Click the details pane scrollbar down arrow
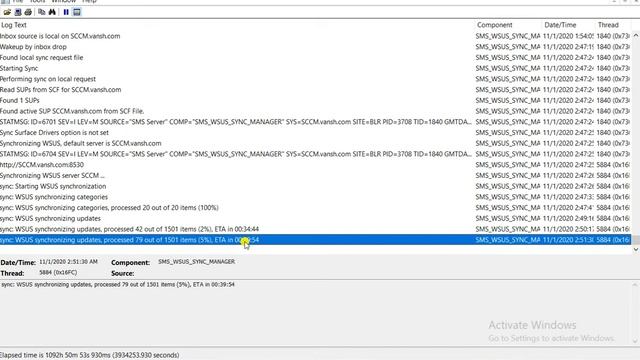This screenshot has width=640, height=360. pyautogui.click(x=636, y=341)
